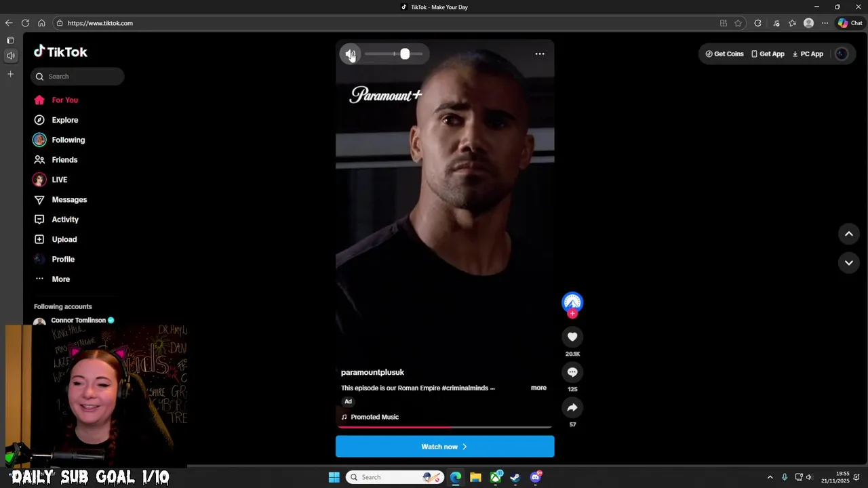Select the audio-playing tab in vertical tab bar

(10, 56)
